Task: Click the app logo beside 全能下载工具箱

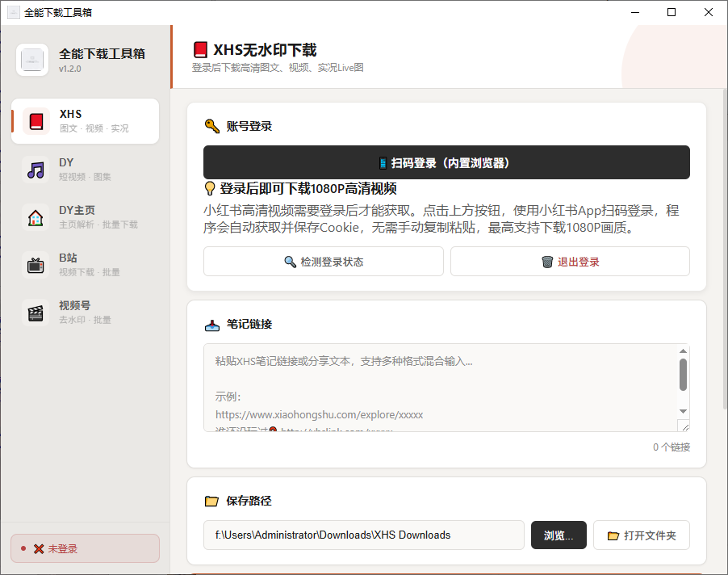Action: pos(32,60)
